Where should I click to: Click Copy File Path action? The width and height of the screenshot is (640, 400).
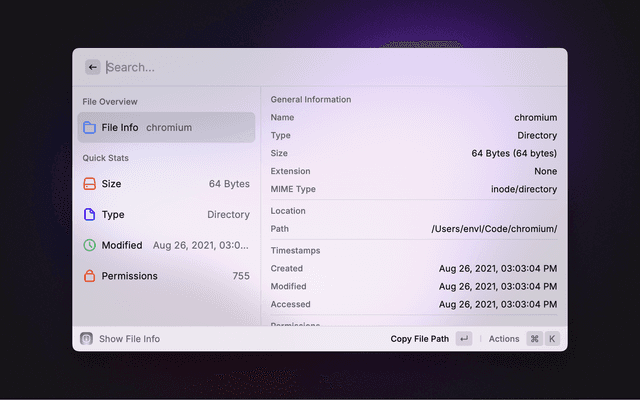420,339
